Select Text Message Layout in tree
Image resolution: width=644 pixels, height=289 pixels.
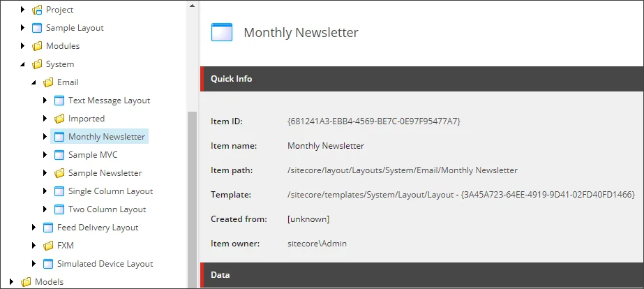pos(110,101)
